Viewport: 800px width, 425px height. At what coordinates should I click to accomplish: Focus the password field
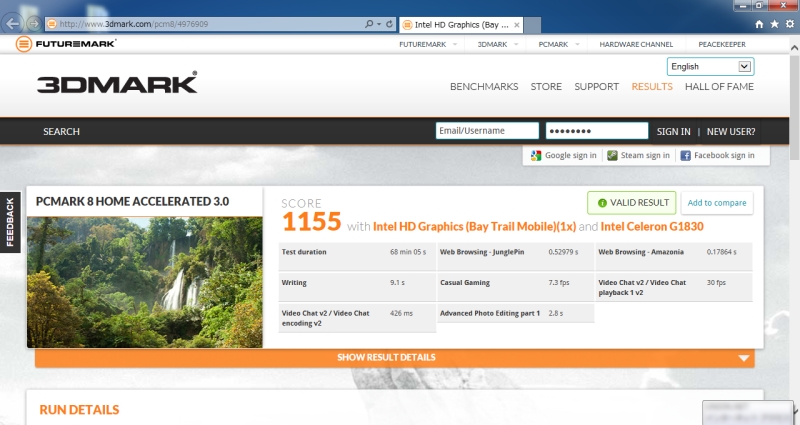[x=597, y=131]
